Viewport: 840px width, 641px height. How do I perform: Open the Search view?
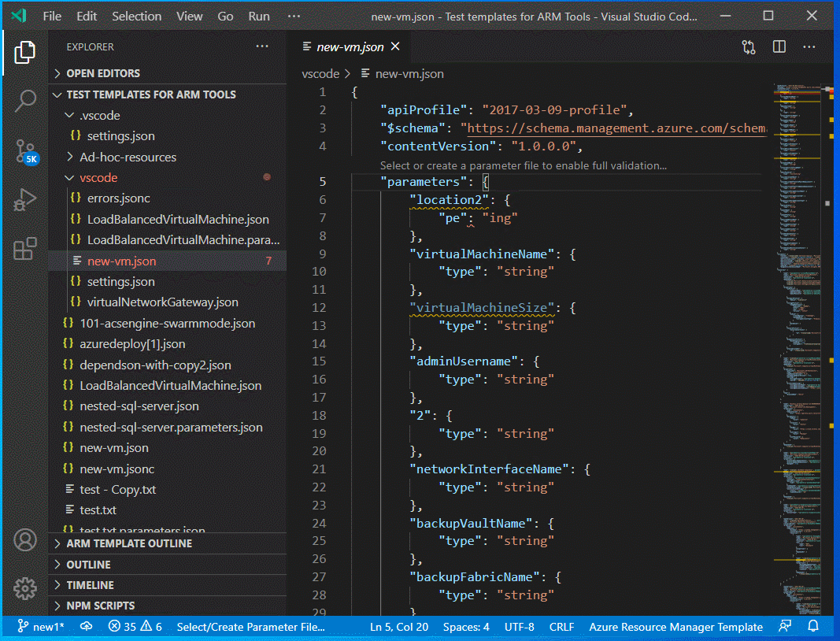25,101
